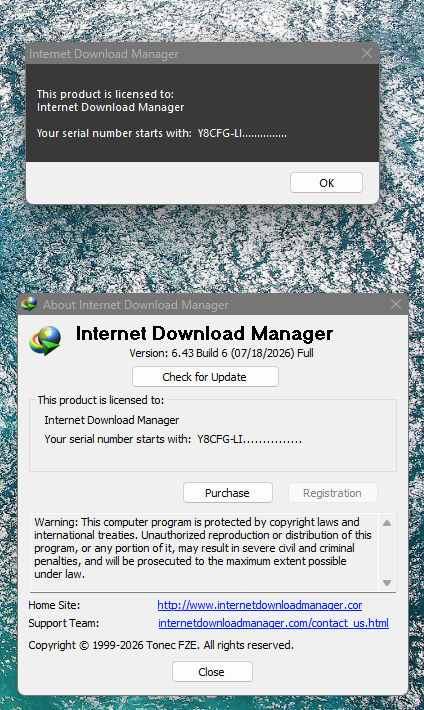Click the copyright Tonec FZE text

(161, 645)
